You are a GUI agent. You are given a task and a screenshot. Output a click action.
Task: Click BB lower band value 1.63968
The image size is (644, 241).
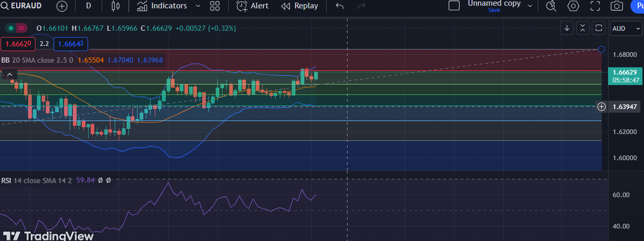[x=150, y=60]
